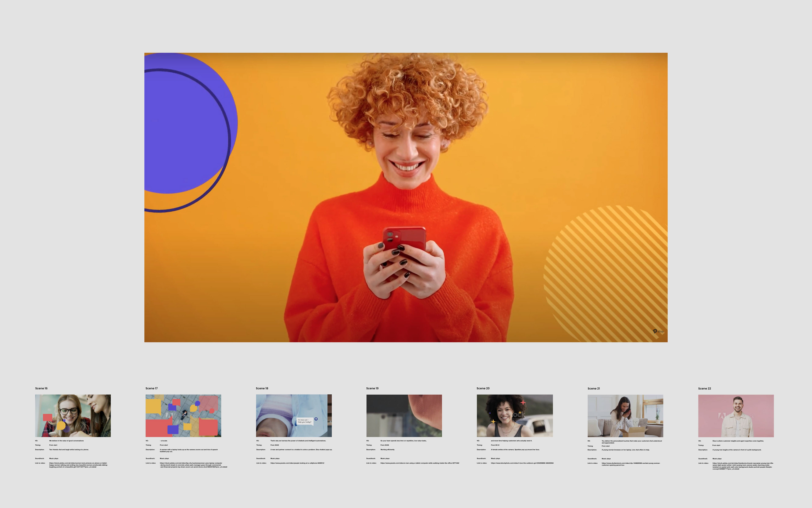Click the "Scene 16" heading
Viewport: 812px width, 508px height.
[41, 388]
